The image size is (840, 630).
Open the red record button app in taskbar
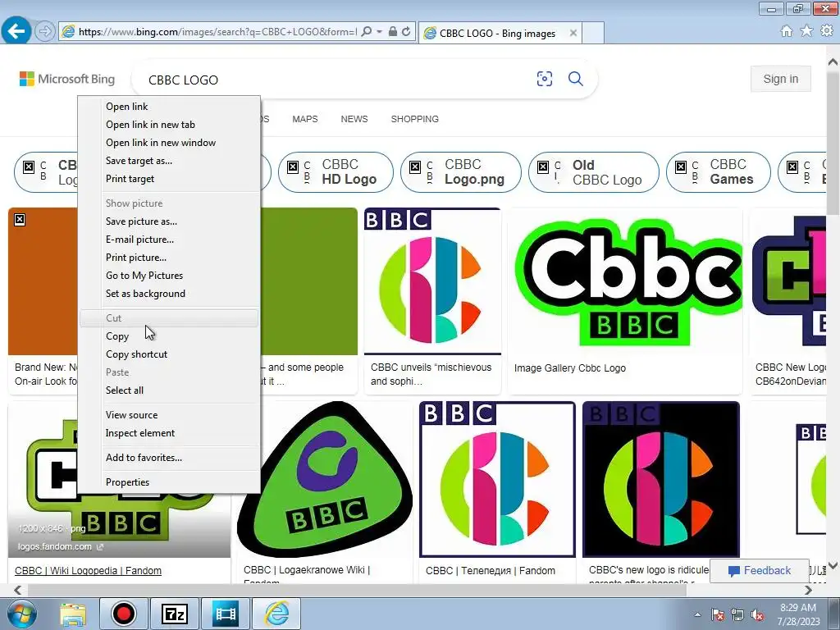tap(124, 614)
